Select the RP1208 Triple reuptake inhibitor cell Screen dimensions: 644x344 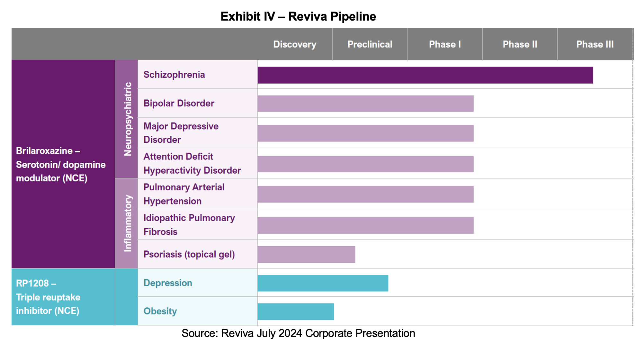(x=48, y=297)
